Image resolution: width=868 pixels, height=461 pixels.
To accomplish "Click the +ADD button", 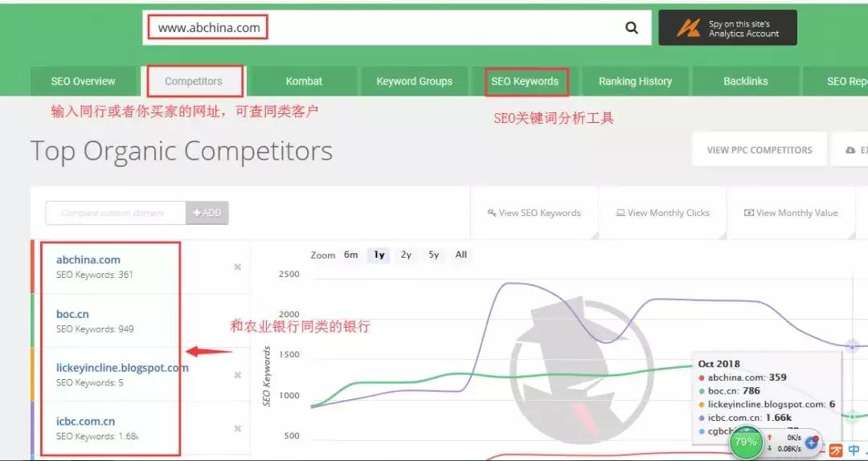I will pyautogui.click(x=207, y=213).
